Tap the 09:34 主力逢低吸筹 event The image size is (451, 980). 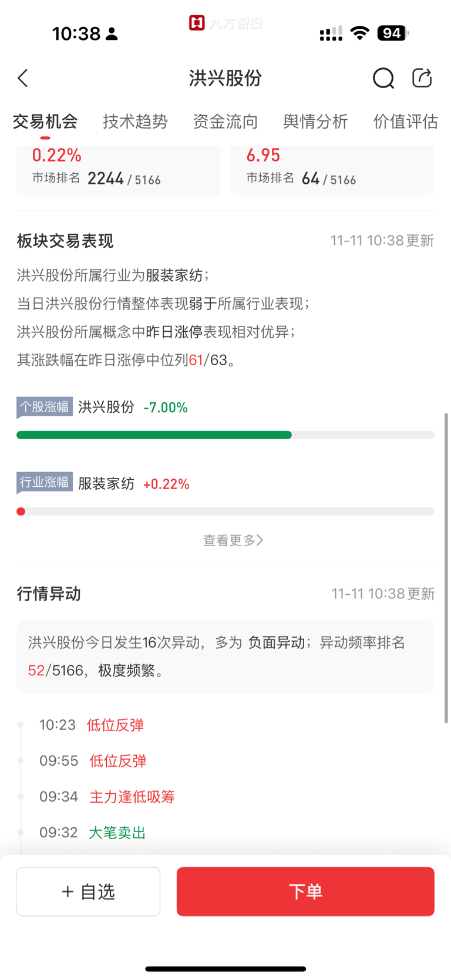pos(132,797)
